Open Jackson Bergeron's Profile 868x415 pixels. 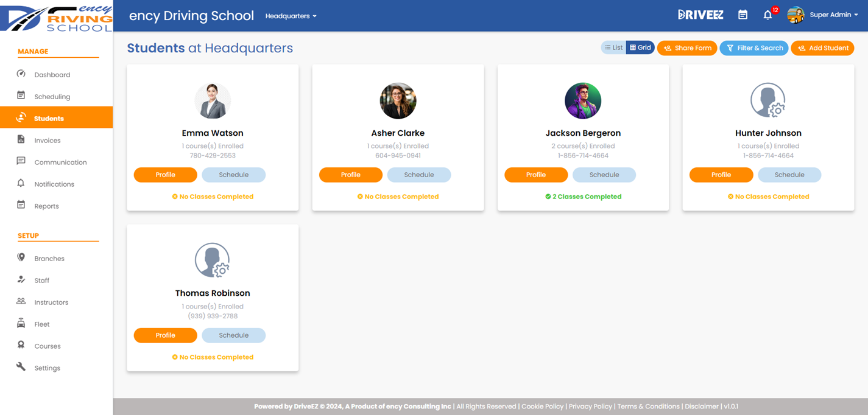[536, 175]
